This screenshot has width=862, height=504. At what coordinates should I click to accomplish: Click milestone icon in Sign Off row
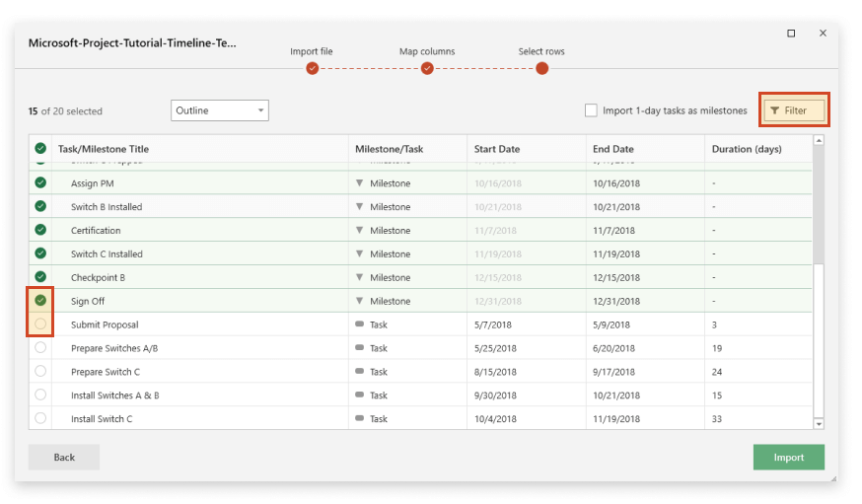pyautogui.click(x=360, y=301)
